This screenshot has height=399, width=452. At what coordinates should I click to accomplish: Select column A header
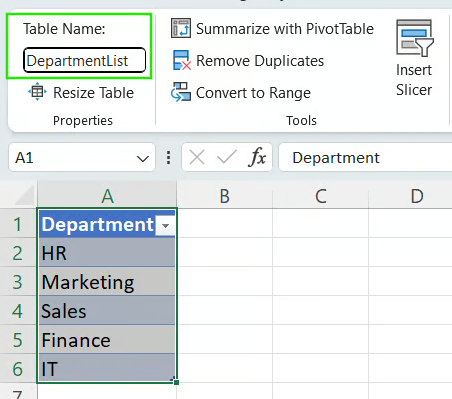click(107, 196)
